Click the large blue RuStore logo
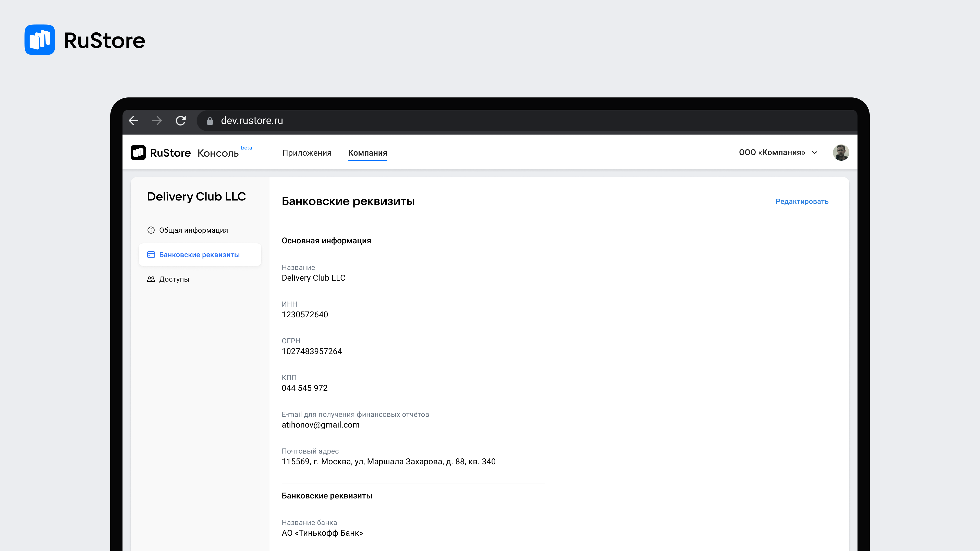 [40, 40]
